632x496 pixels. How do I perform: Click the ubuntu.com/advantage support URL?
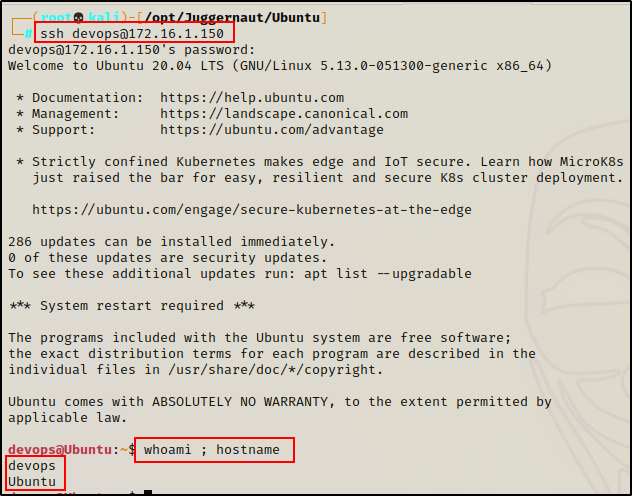pos(272,130)
